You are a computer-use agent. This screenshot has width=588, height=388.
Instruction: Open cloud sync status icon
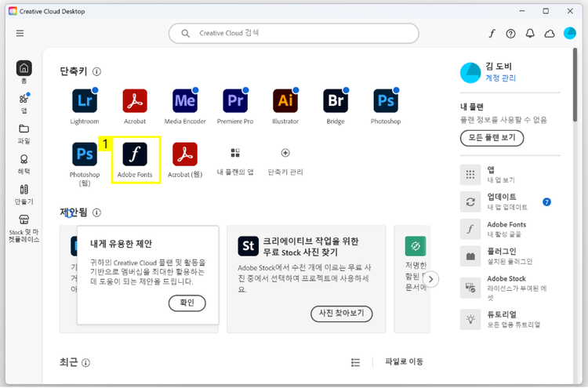click(550, 34)
